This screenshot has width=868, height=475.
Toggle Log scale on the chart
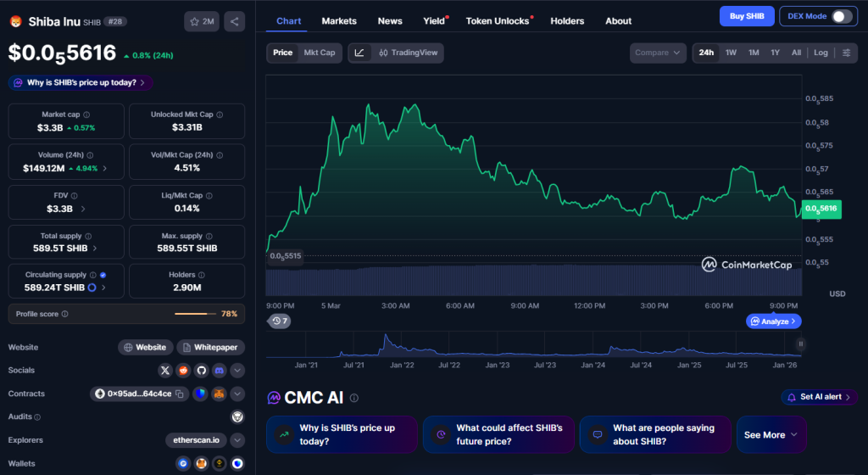pyautogui.click(x=821, y=53)
